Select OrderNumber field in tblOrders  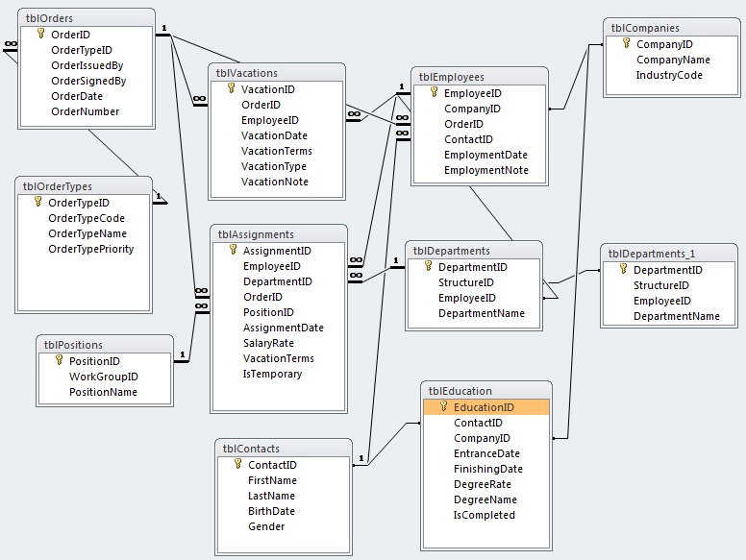point(87,111)
